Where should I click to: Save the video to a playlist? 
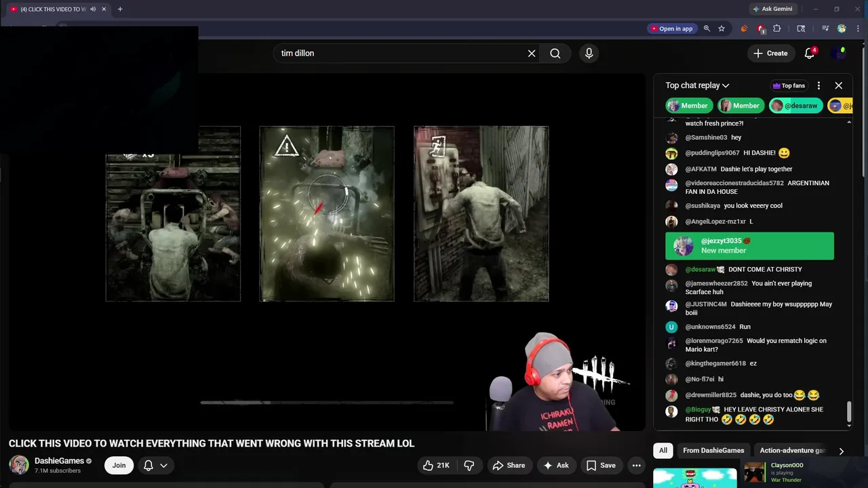coord(601,466)
